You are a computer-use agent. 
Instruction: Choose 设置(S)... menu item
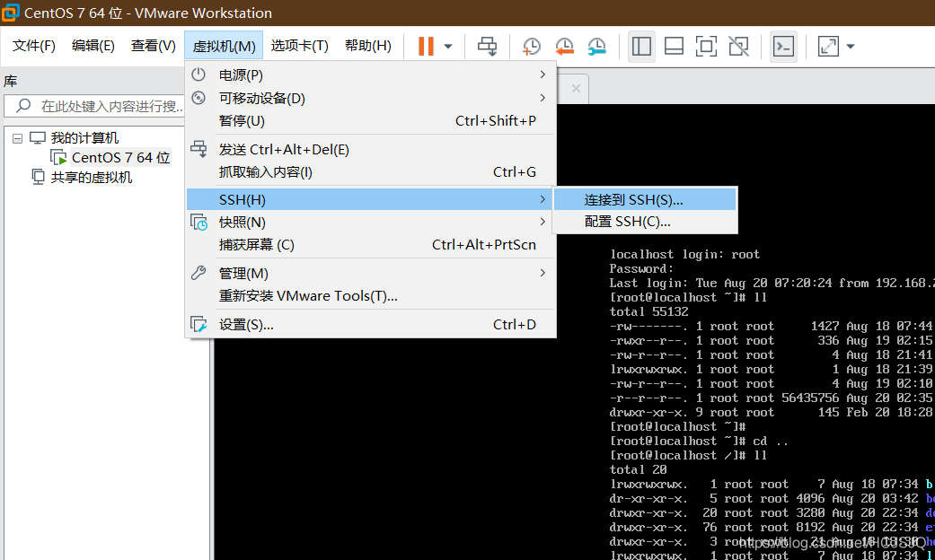(x=370, y=325)
